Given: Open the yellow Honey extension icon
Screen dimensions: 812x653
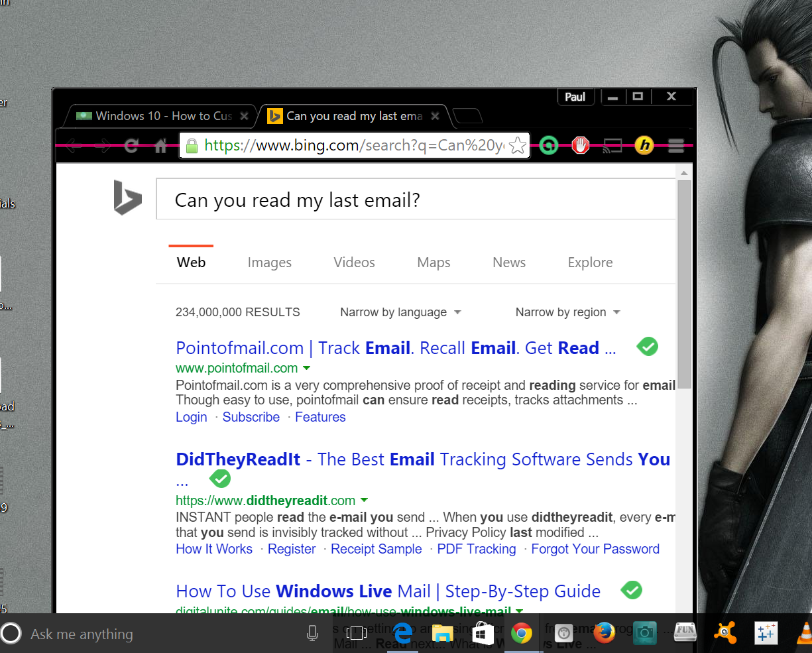Looking at the screenshot, I should coord(644,145).
